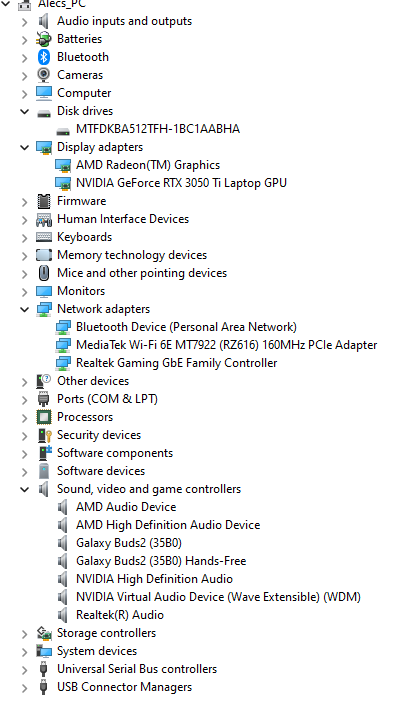
Task: Click the Mice and other pointing devices icon
Action: click(x=43, y=274)
